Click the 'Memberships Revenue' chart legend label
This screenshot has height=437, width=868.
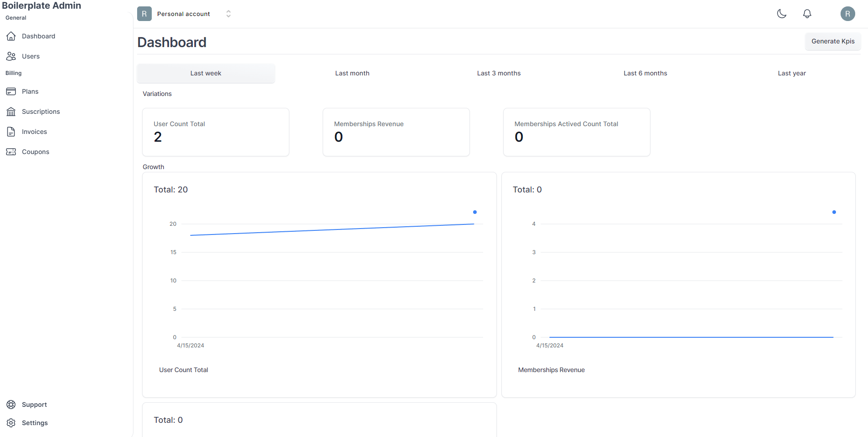click(x=551, y=370)
